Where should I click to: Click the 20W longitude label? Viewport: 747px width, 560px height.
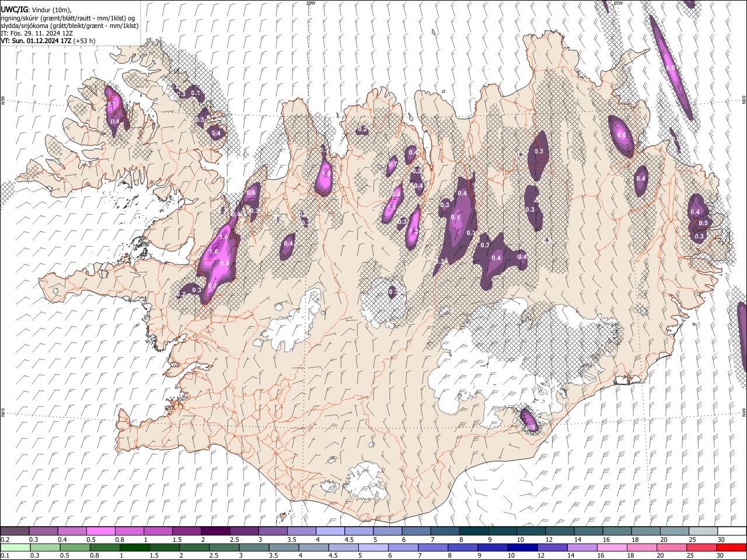(310, 3)
